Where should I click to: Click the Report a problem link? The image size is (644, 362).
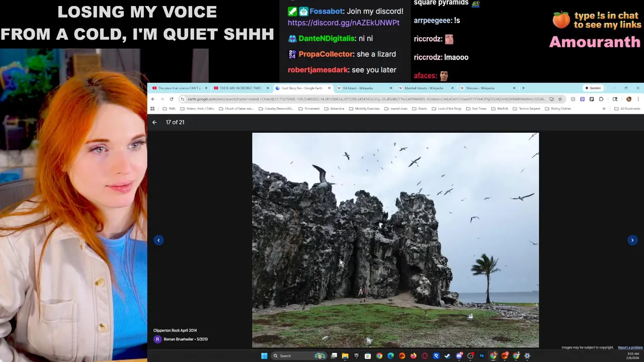click(629, 347)
